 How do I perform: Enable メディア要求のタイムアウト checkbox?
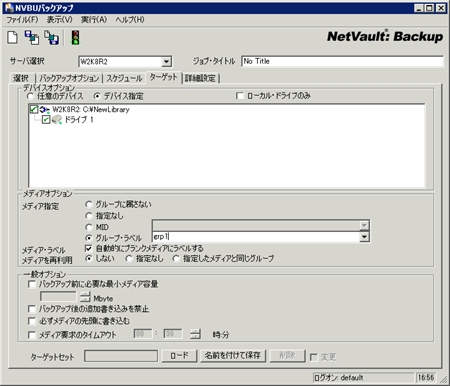pos(32,335)
